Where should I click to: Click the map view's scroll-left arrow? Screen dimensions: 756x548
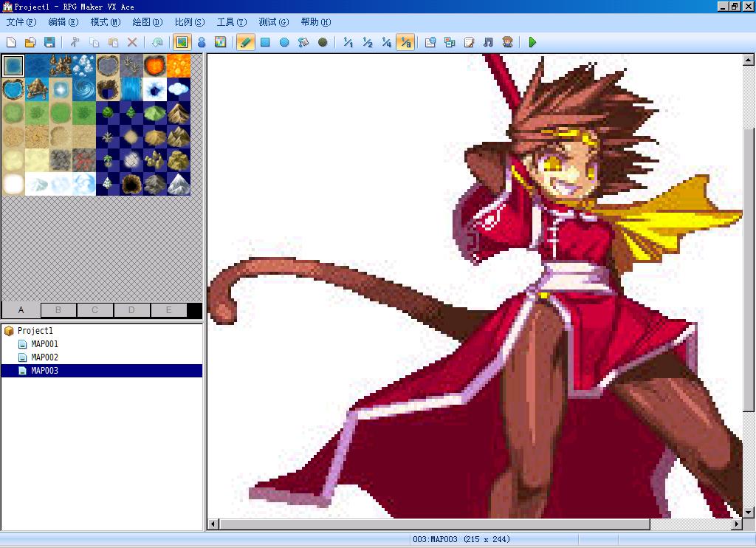(x=213, y=524)
